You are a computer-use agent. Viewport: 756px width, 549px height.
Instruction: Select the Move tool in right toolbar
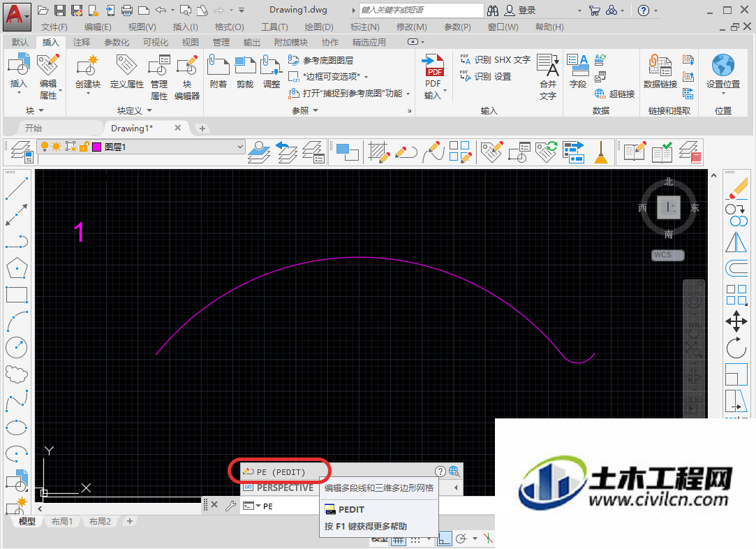point(736,321)
